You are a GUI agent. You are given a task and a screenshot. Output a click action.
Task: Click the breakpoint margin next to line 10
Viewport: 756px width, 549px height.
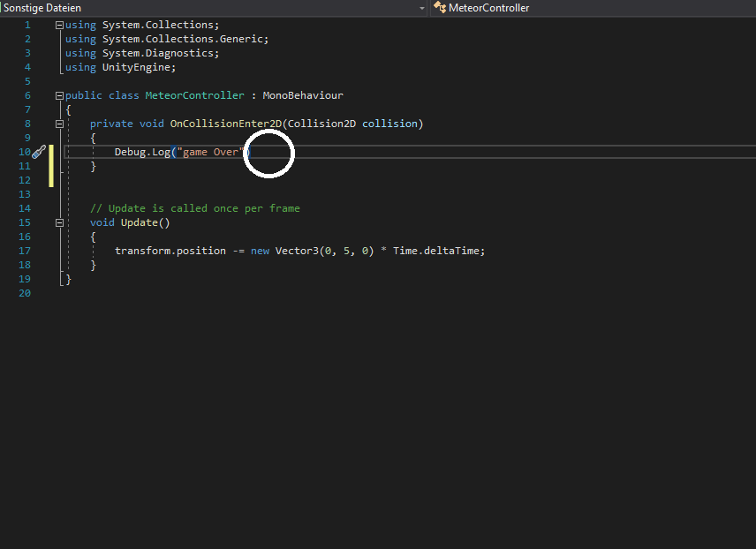9,152
